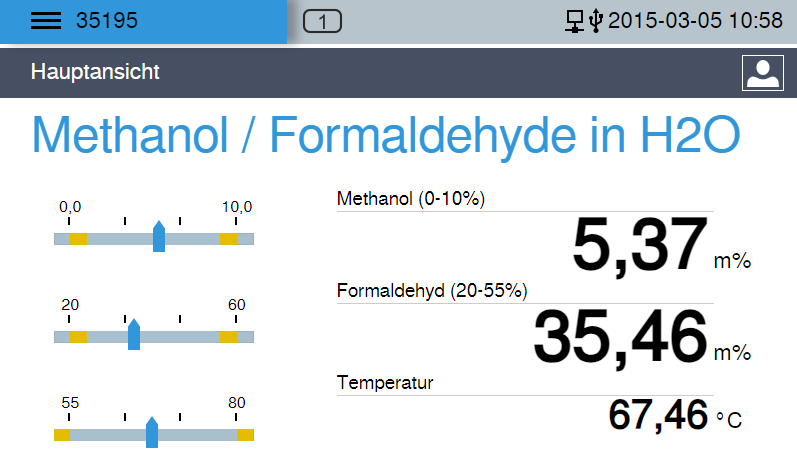Click the Formaldehyd value 35,46
Screen dimensions: 797x473
(620, 337)
